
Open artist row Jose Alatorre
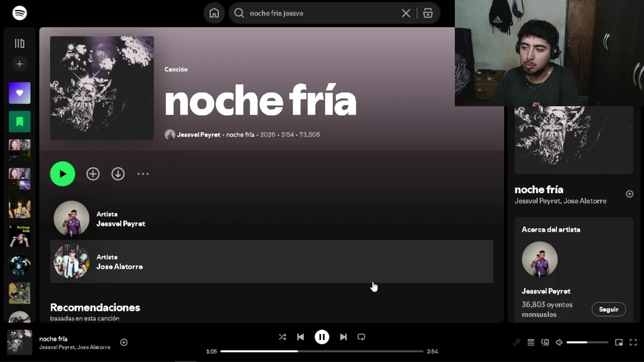pyautogui.click(x=272, y=261)
